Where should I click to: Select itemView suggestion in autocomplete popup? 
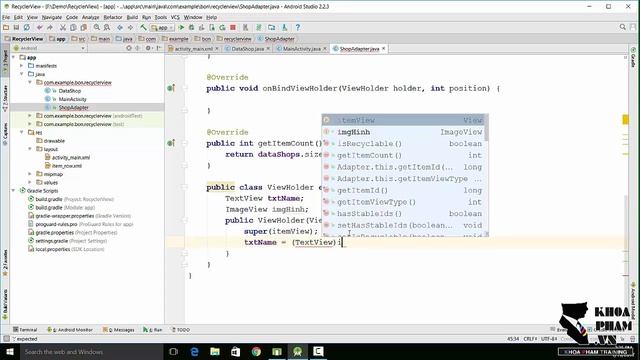tap(402, 120)
